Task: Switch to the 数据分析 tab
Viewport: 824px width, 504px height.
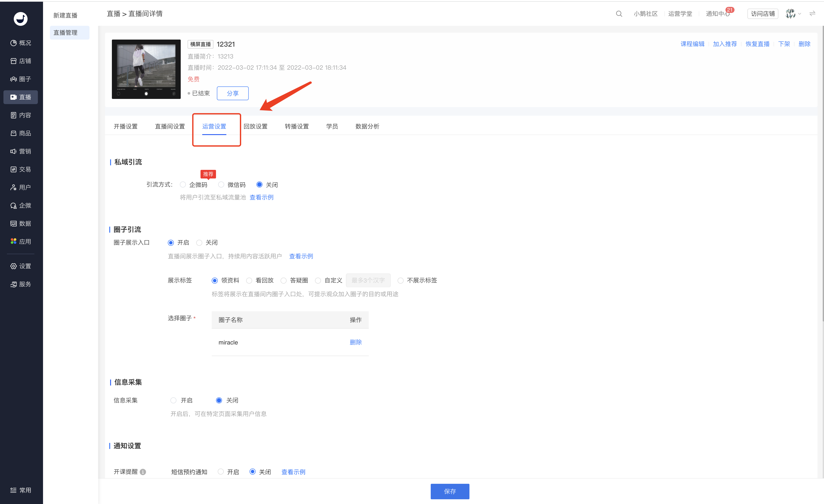Action: point(367,126)
